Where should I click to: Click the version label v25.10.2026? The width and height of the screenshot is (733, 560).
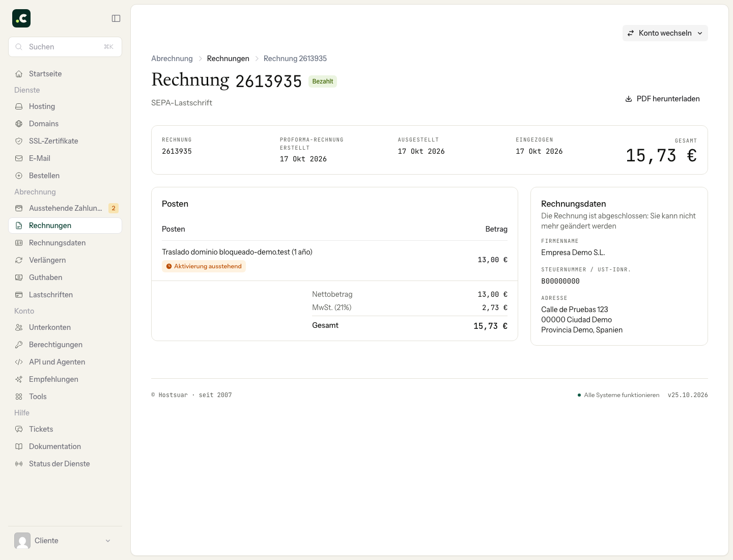click(688, 395)
